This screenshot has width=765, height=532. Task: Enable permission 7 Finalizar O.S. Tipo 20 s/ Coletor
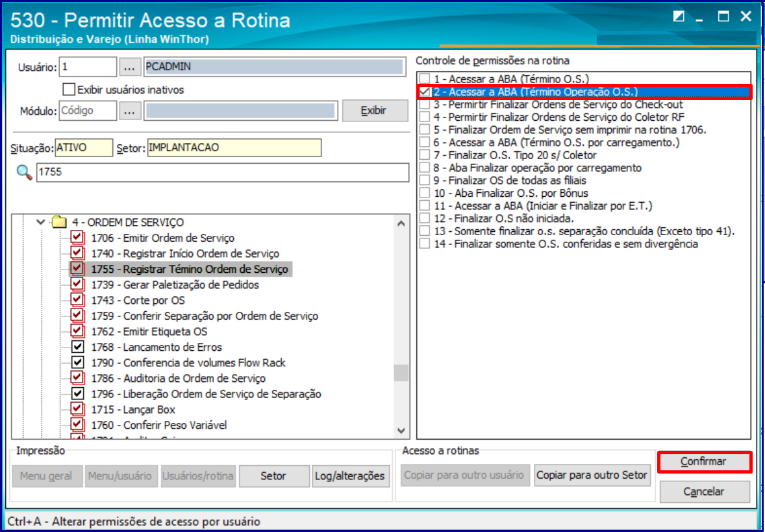click(x=425, y=155)
